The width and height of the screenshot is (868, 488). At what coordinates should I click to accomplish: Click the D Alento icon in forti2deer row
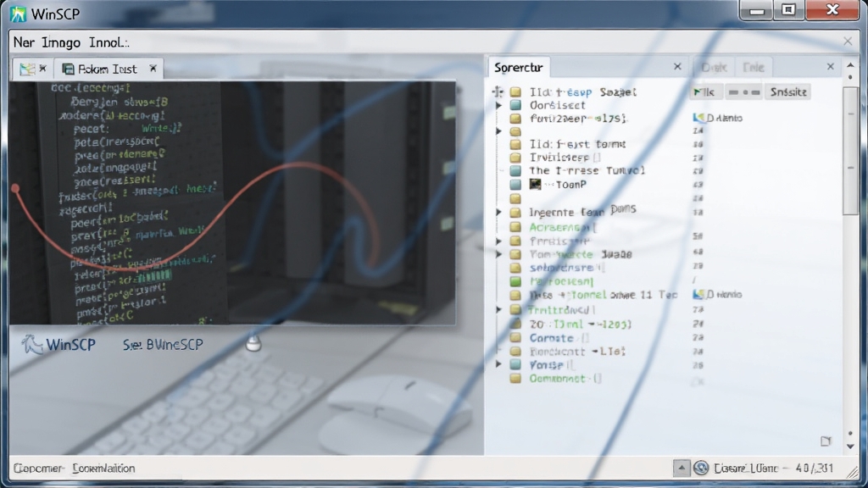[x=698, y=118]
